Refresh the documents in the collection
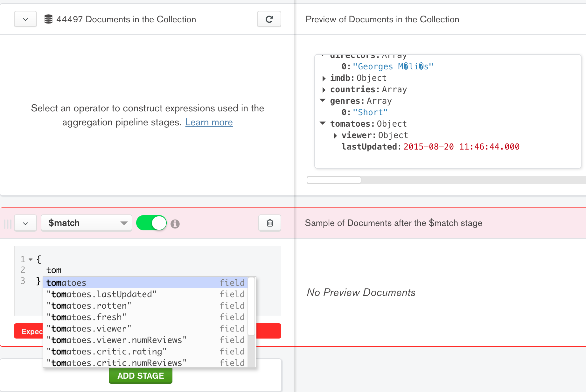Image resolution: width=586 pixels, height=392 pixels. point(269,19)
